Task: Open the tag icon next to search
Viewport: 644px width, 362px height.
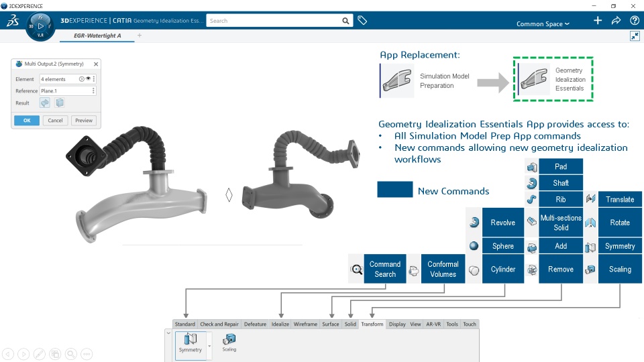Action: (362, 20)
